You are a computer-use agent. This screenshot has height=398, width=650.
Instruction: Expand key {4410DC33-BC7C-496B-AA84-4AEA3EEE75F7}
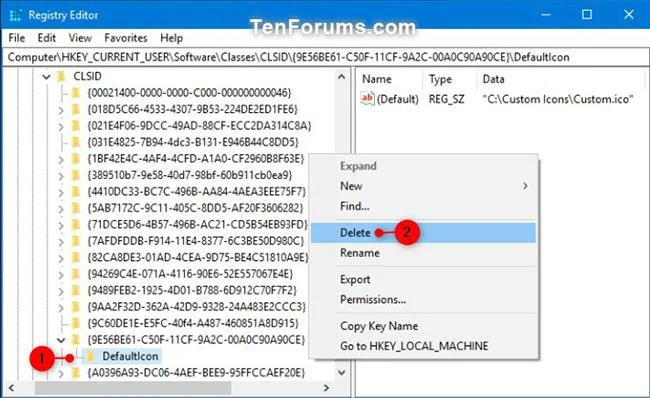[x=61, y=193]
